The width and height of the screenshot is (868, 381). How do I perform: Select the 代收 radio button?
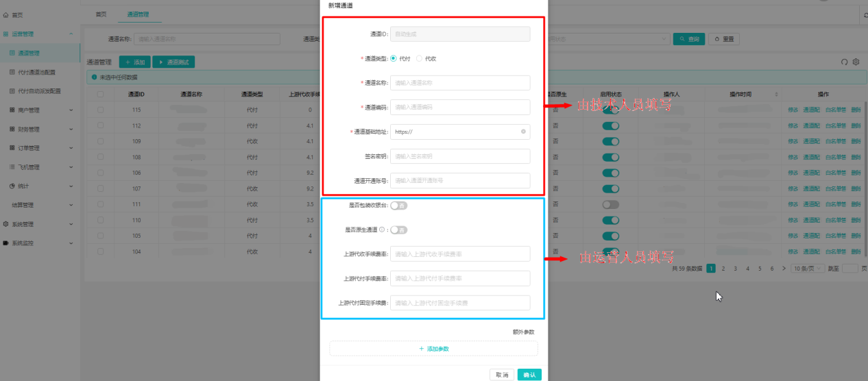[420, 58]
